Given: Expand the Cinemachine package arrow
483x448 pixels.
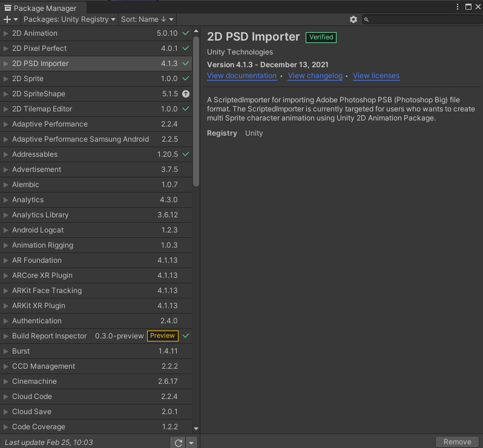Looking at the screenshot, I should pyautogui.click(x=5, y=381).
